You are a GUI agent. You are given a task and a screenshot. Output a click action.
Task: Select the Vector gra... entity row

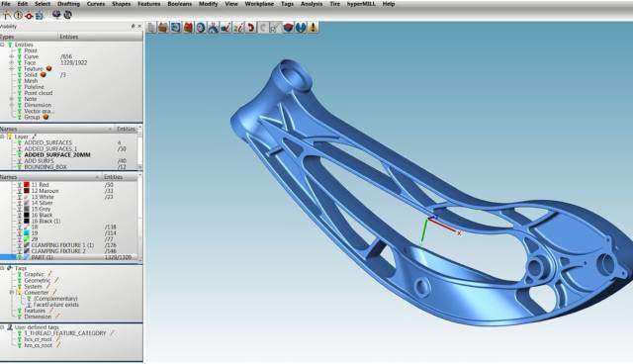click(x=39, y=111)
